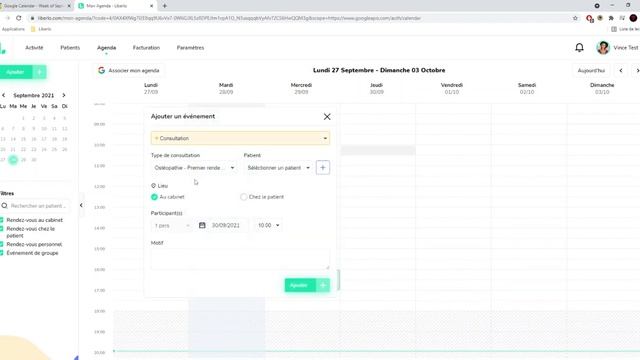Click the search magnifier icon in filters

click(4, 206)
